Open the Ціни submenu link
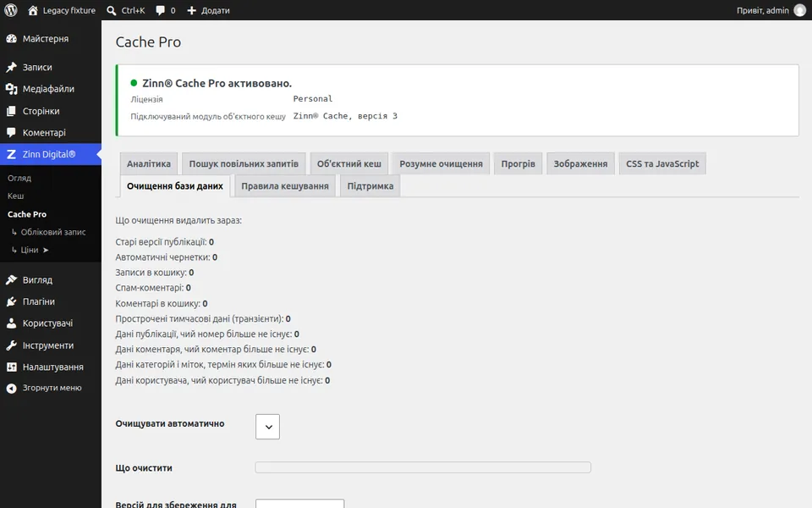The image size is (812, 508). (x=30, y=250)
